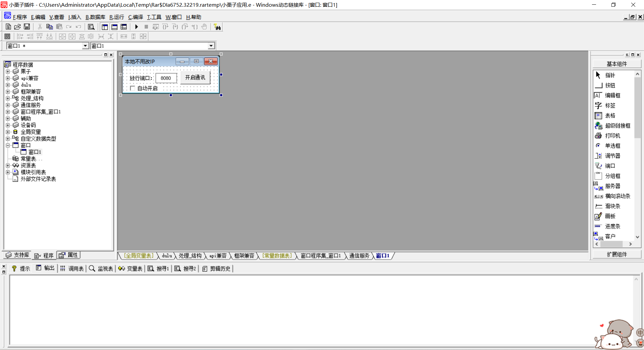This screenshot has width=644, height=350.
Task: Toggle the 自动开启 checkbox in the form
Action: click(132, 88)
